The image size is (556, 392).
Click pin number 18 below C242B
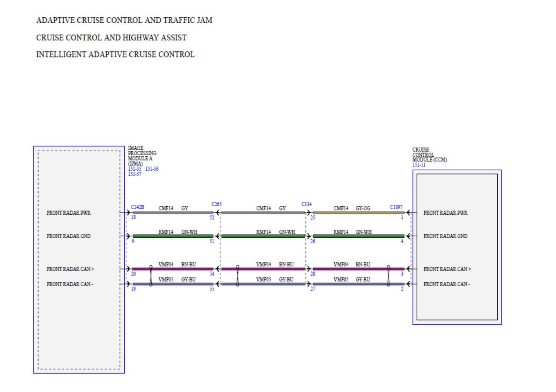[133, 217]
